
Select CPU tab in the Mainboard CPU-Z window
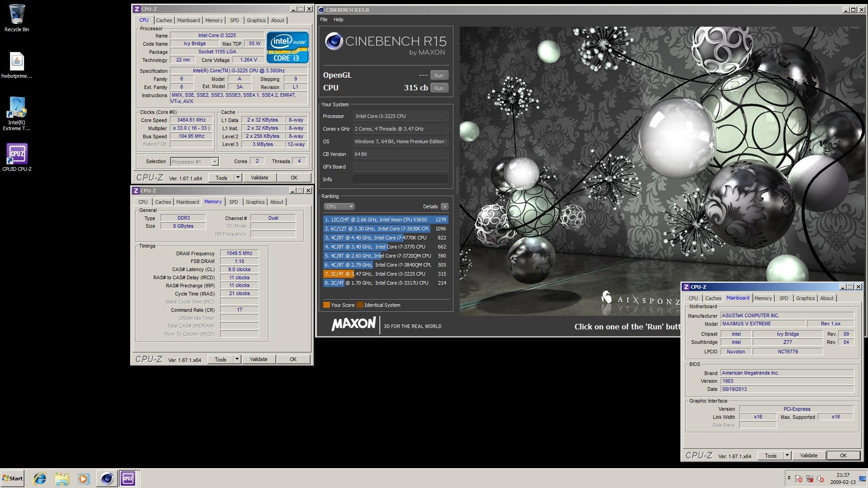693,298
